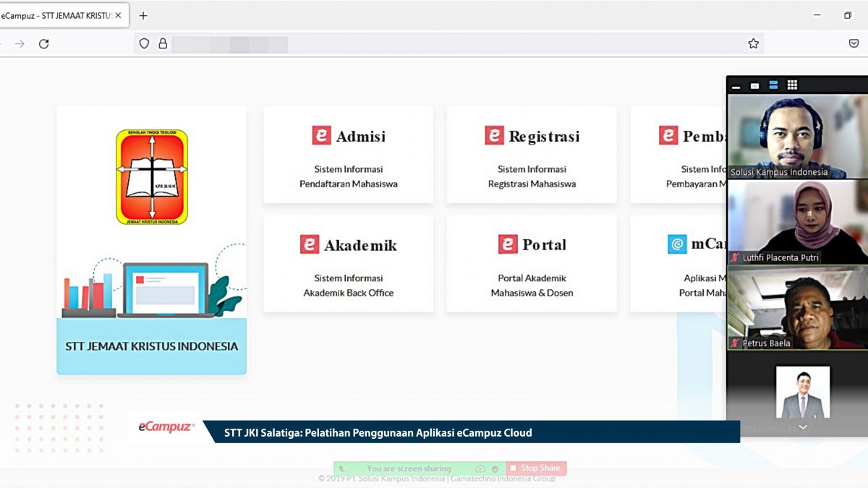Close the eCampuz browser tab
The height and width of the screenshot is (488, 868).
click(x=118, y=15)
